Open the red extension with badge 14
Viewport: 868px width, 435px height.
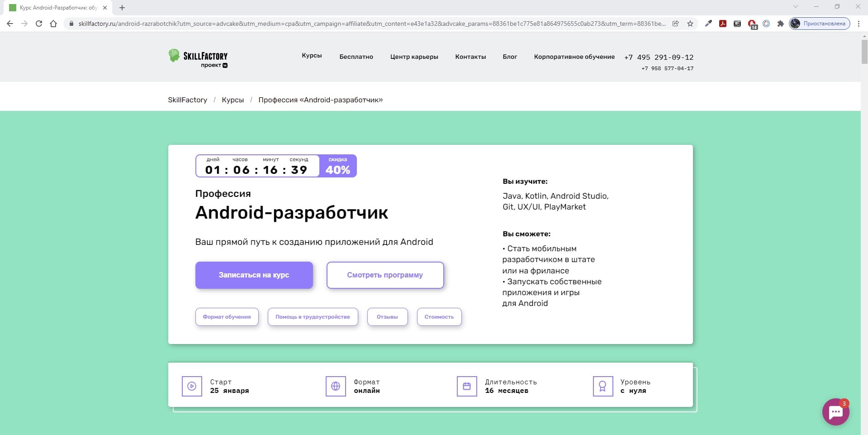752,24
